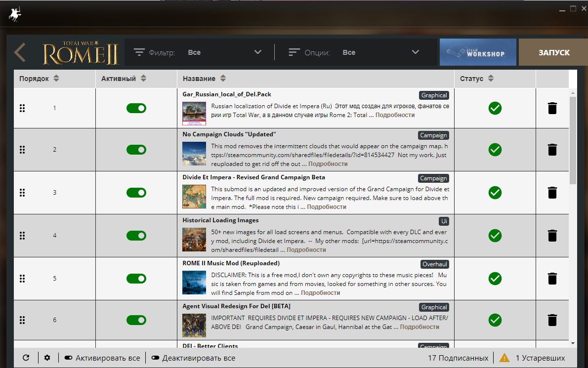Click the Overhaul tag on ROME II Music Mod

pos(435,264)
